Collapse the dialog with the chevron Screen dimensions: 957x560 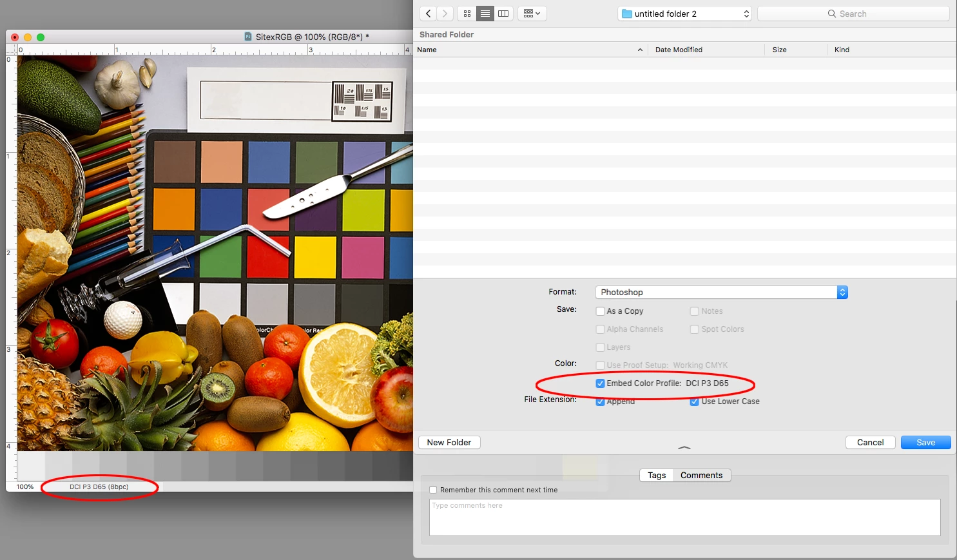point(684,447)
